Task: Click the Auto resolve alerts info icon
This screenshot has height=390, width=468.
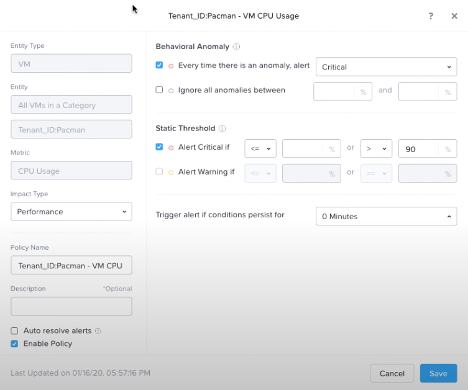Action: (98, 331)
